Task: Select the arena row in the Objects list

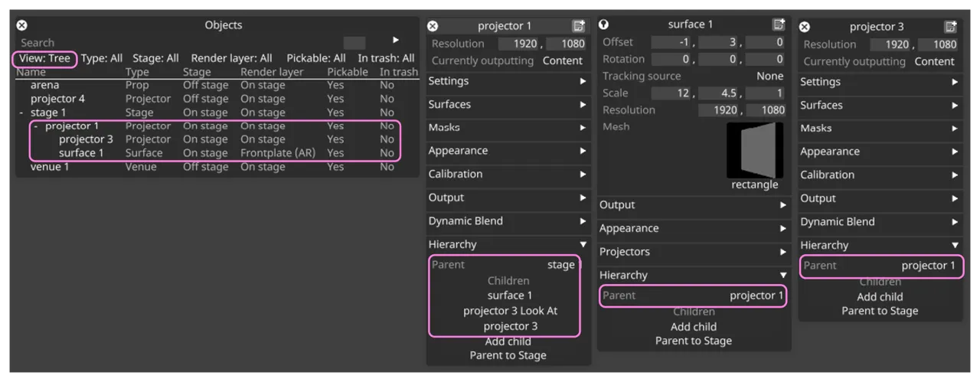Action: pos(217,85)
